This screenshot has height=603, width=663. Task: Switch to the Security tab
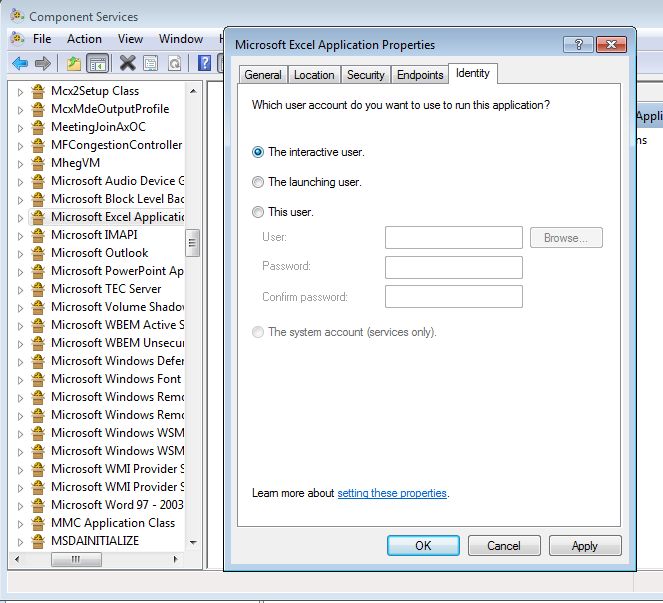[366, 75]
